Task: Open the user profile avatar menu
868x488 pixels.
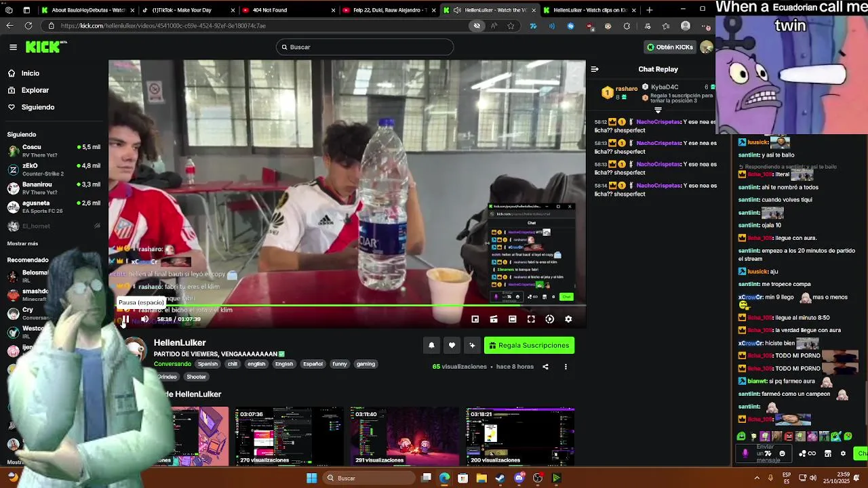Action: pyautogui.click(x=706, y=47)
